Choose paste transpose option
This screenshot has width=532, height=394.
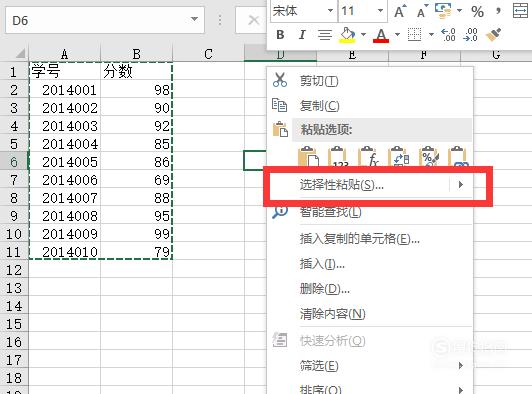[398, 156]
